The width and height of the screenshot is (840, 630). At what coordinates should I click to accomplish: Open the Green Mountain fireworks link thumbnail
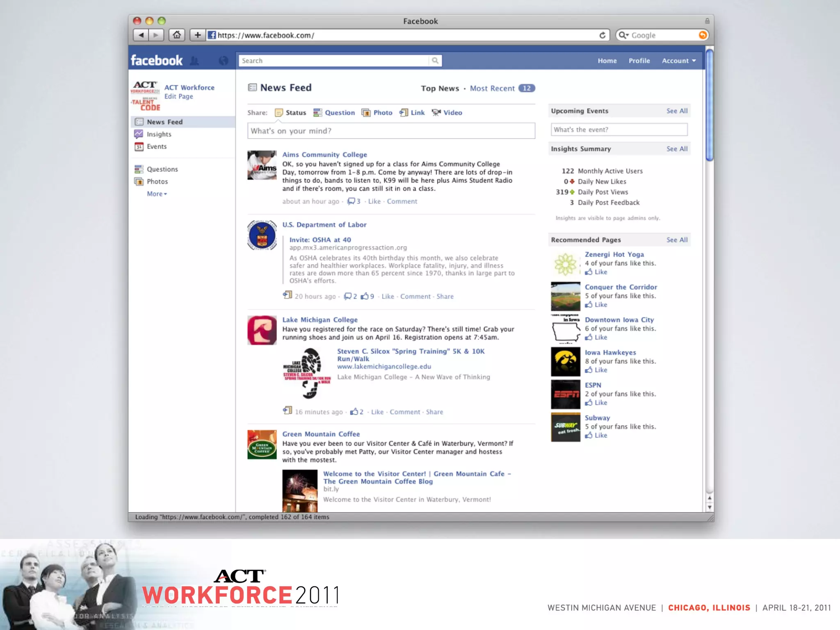(x=300, y=491)
